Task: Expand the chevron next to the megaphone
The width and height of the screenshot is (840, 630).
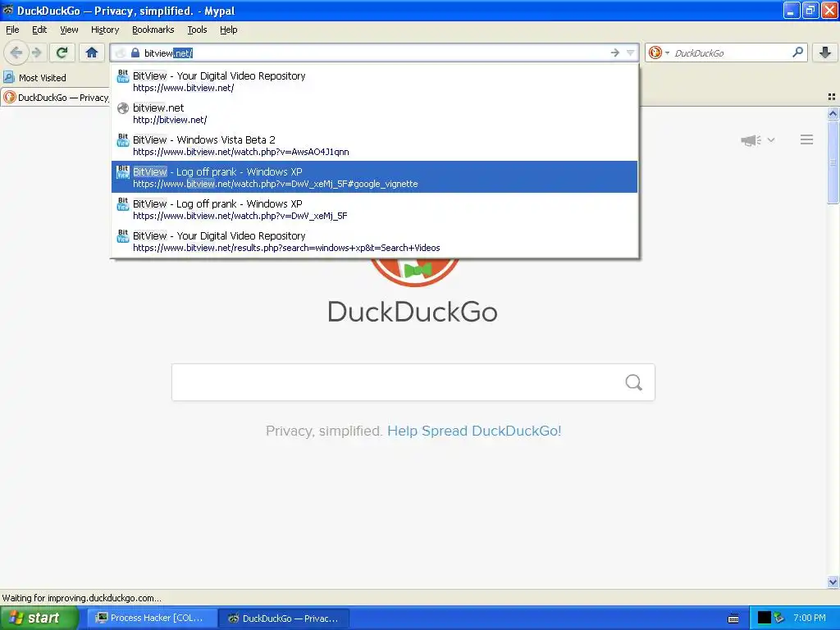Action: click(x=771, y=139)
